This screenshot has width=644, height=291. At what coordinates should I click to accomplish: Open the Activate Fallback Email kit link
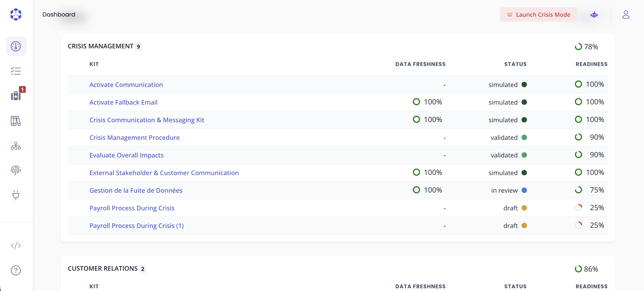pos(123,102)
